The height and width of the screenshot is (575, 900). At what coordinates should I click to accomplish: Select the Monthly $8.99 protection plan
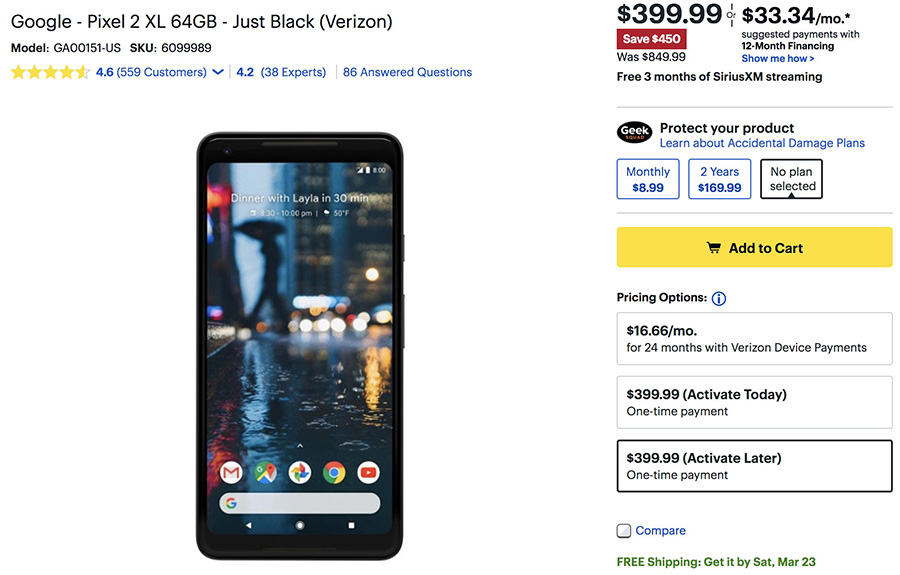click(648, 179)
